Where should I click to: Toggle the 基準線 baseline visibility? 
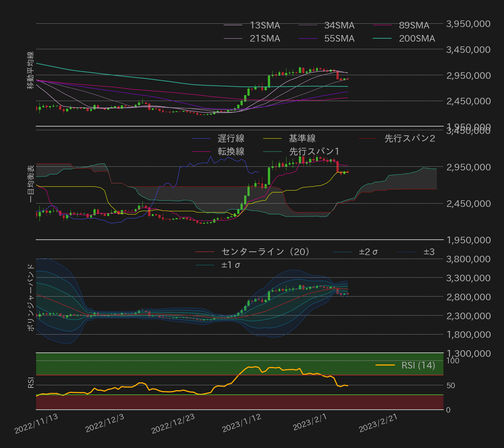pyautogui.click(x=273, y=139)
